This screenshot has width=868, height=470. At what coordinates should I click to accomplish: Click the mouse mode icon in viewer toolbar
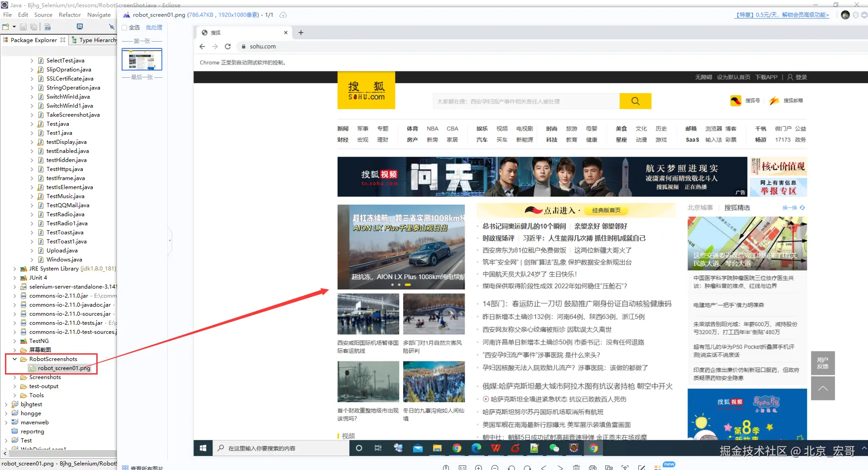point(446,467)
